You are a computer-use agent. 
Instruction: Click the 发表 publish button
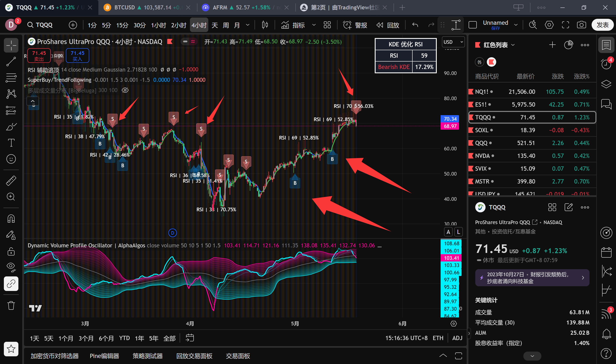603,25
